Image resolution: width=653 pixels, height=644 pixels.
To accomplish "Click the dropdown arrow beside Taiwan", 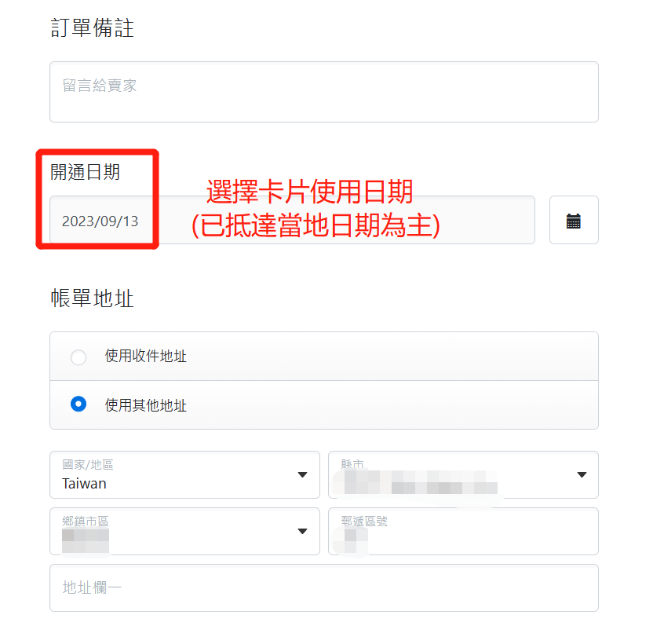I will point(303,474).
